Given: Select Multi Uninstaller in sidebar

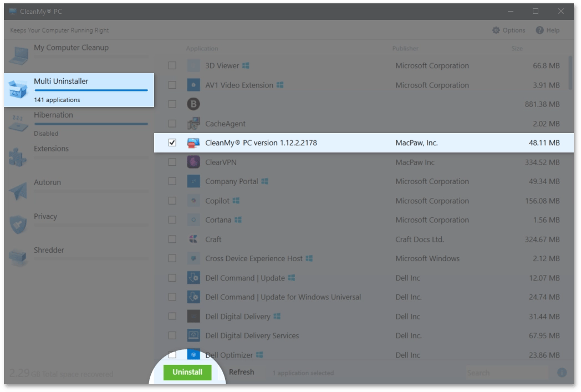Looking at the screenshot, I should tap(79, 90).
